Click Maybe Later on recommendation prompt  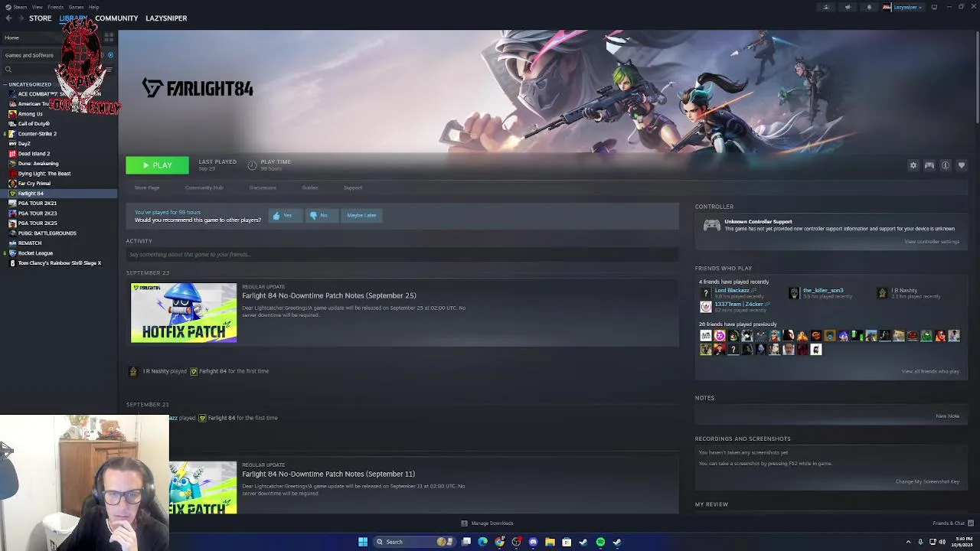[x=361, y=216]
